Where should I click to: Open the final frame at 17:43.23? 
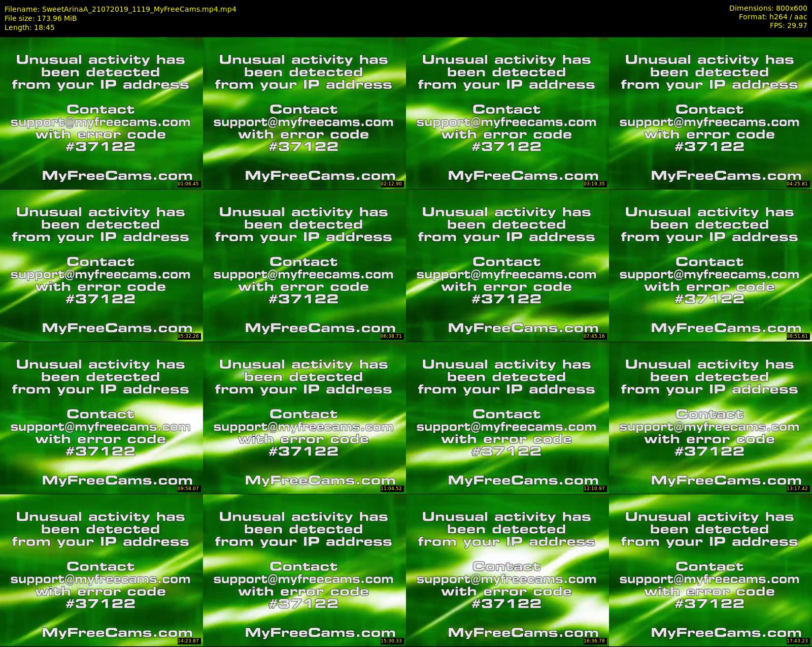pyautogui.click(x=710, y=570)
